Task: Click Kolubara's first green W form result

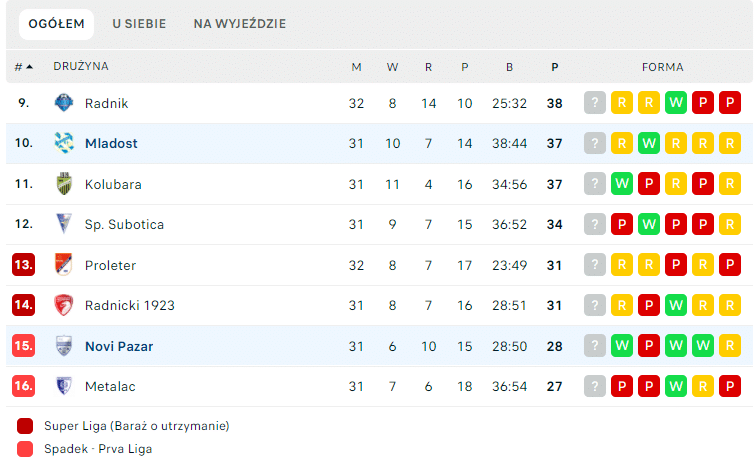Action: tap(621, 183)
